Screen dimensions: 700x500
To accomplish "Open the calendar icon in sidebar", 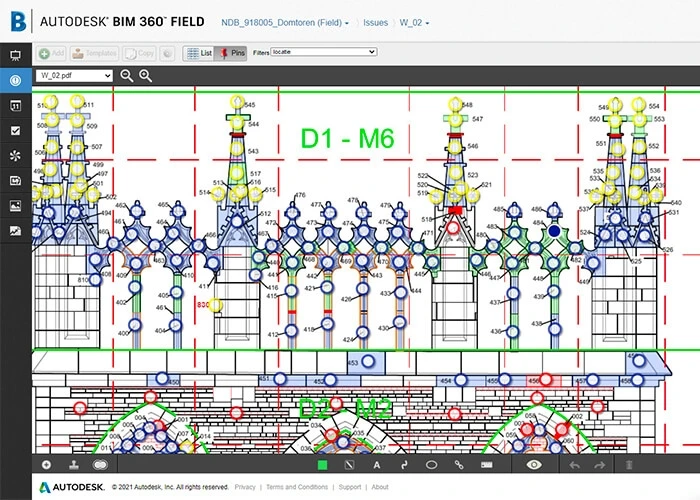I will click(x=15, y=106).
